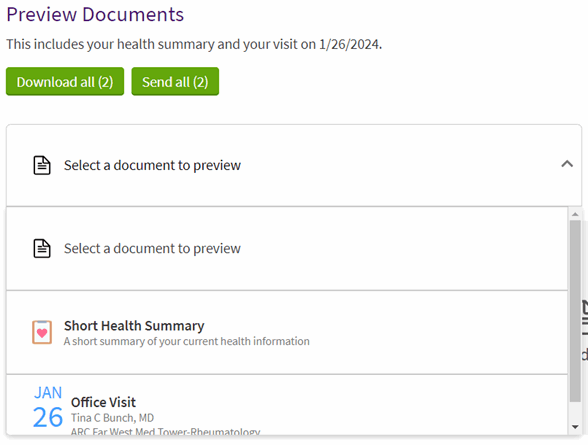Viewport: 588px width, 445px height.
Task: Open the Select a document to preview combo box
Action: (x=294, y=165)
